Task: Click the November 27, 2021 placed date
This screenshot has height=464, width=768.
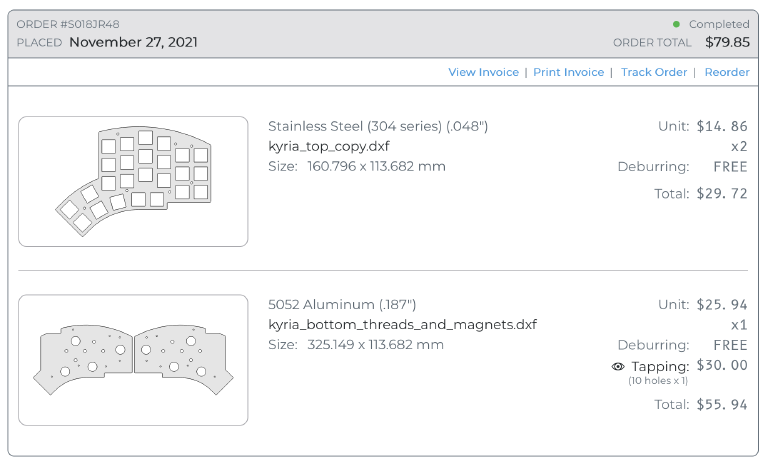Action: tap(133, 43)
